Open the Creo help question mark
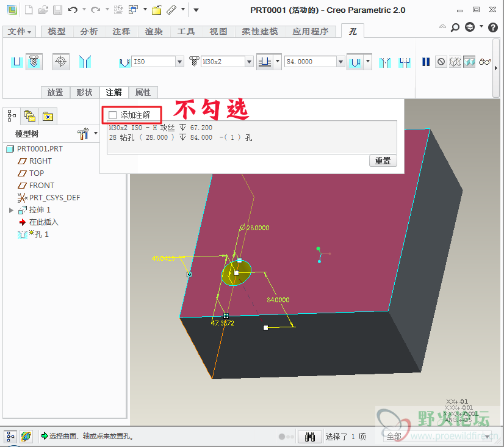Screen dimensions: 504x447 [x=493, y=27]
